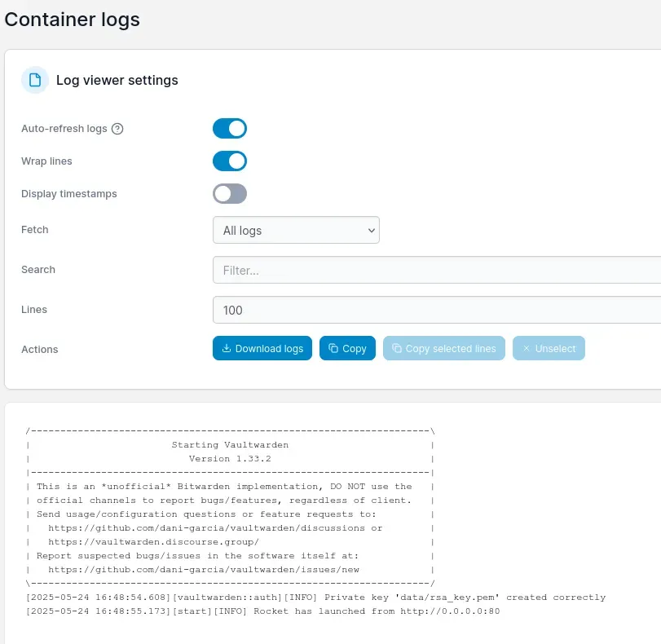Image resolution: width=661 pixels, height=644 pixels.
Task: Click the copy icon in the Copy button
Action: (x=333, y=348)
